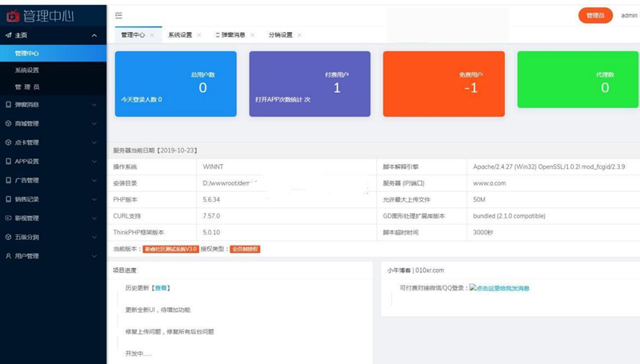Click the 点卡管理 sidebar icon
Screen dimensions: 640x364
[8, 142]
